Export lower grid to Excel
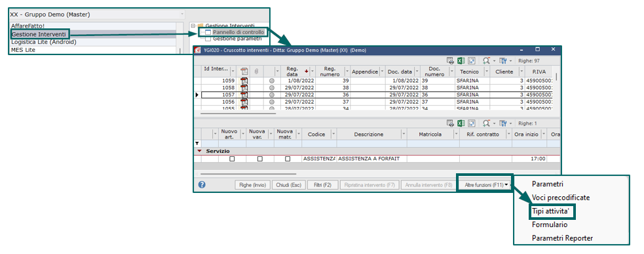This screenshot has width=644, height=254. click(461, 123)
